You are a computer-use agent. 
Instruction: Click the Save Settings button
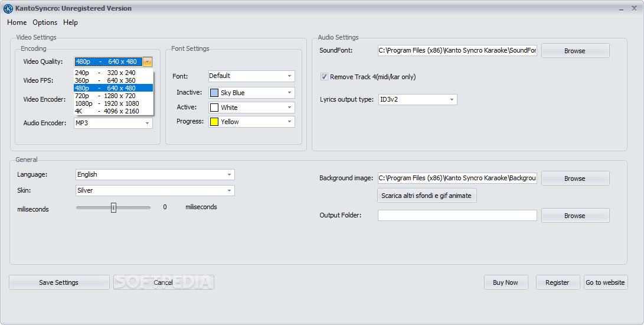point(59,282)
